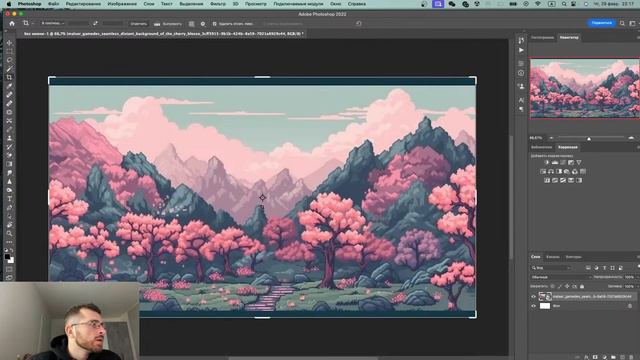Open the layer filter kind dropdown
The width and height of the screenshot is (640, 360).
coord(551,268)
